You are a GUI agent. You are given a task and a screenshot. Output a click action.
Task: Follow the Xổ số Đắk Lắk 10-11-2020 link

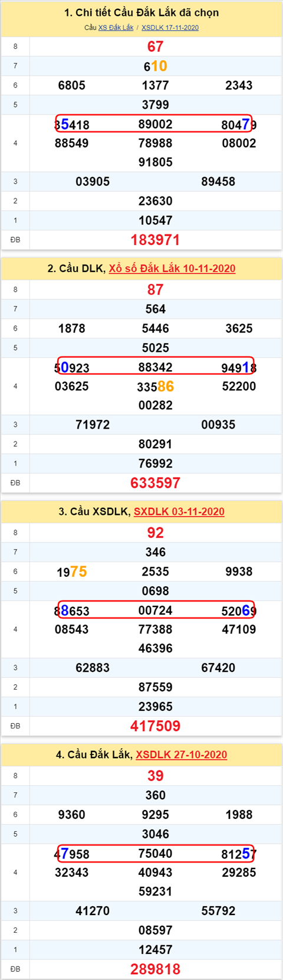tap(172, 269)
